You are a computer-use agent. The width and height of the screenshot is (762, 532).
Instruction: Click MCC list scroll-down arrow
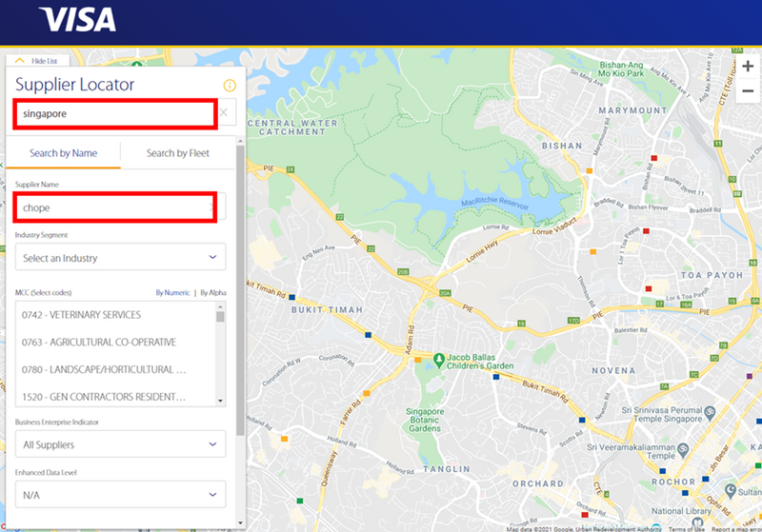click(x=220, y=401)
